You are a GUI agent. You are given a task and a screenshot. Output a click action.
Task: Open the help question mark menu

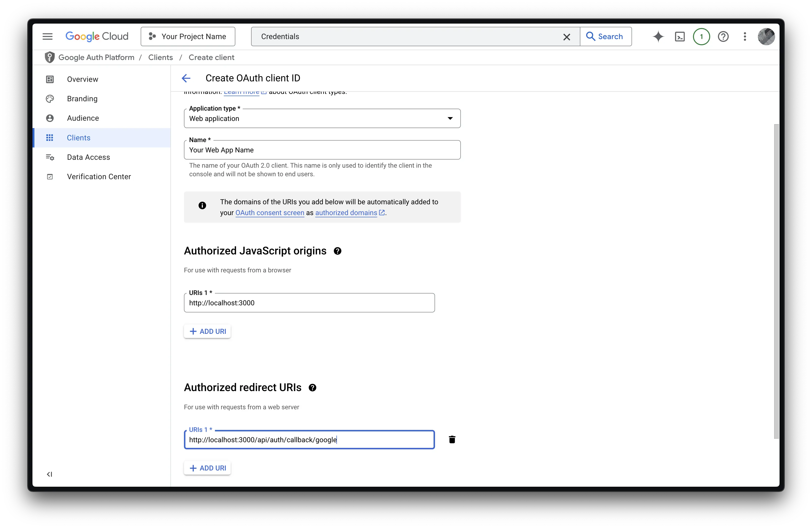(723, 36)
